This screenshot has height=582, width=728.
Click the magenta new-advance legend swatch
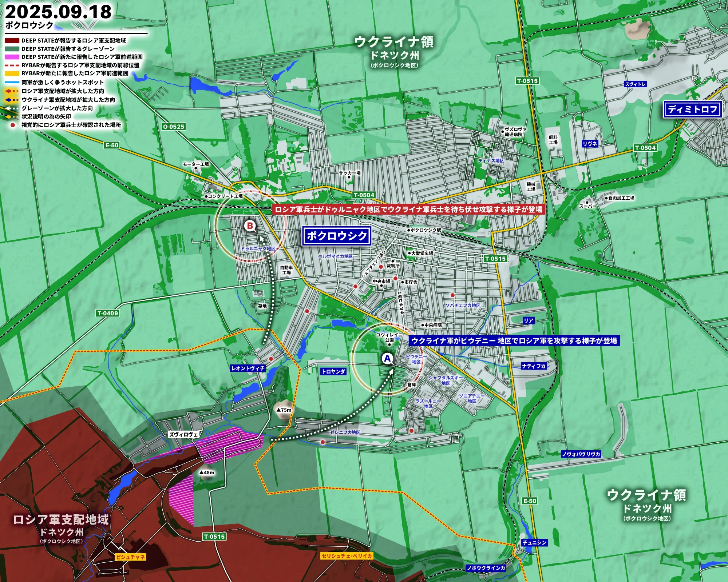coord(12,57)
